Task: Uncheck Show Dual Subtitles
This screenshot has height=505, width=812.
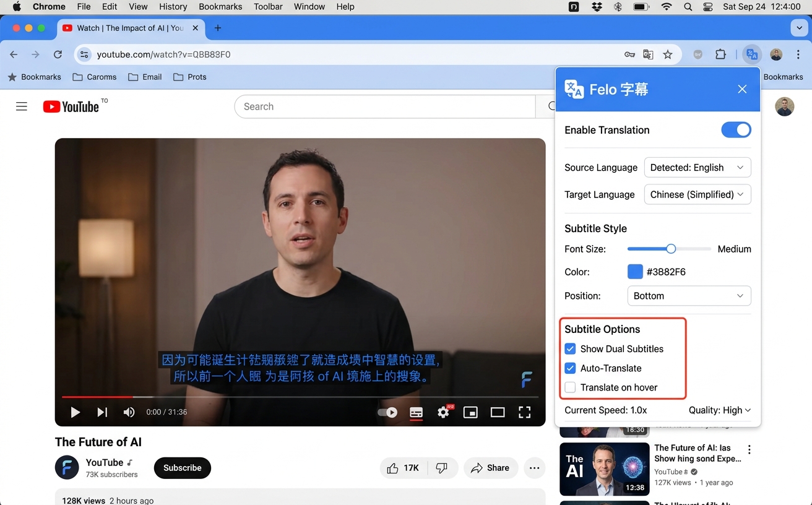Action: click(x=570, y=348)
